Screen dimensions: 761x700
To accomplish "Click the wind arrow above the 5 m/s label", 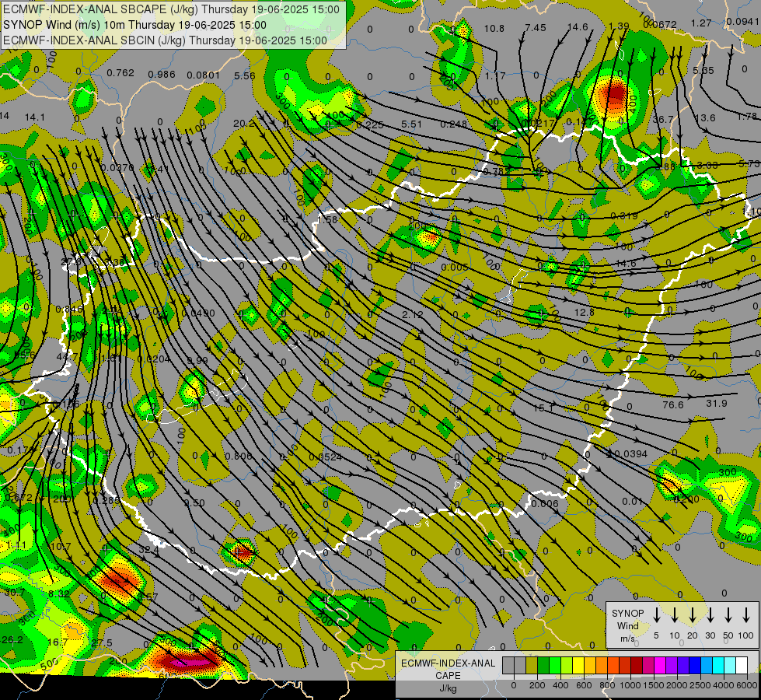I will (656, 615).
